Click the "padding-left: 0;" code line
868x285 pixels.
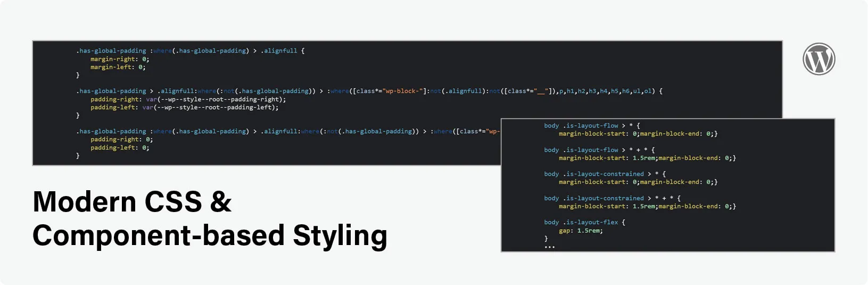120,148
